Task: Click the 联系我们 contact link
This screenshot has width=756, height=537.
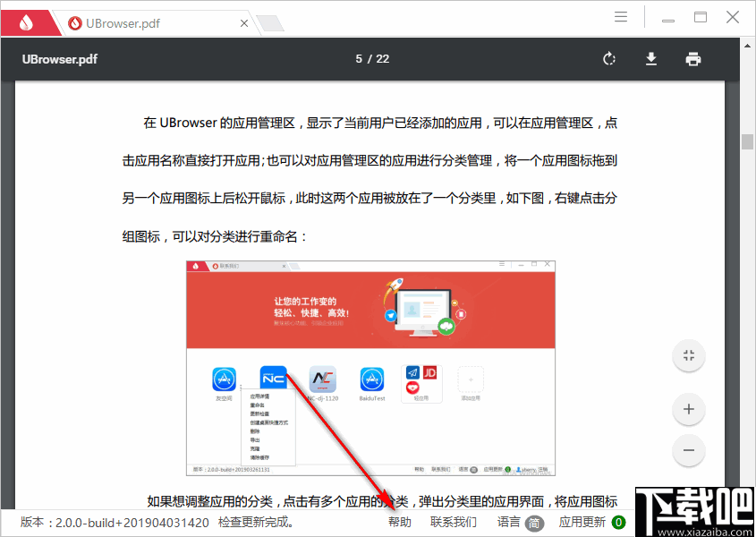Action: click(x=452, y=522)
